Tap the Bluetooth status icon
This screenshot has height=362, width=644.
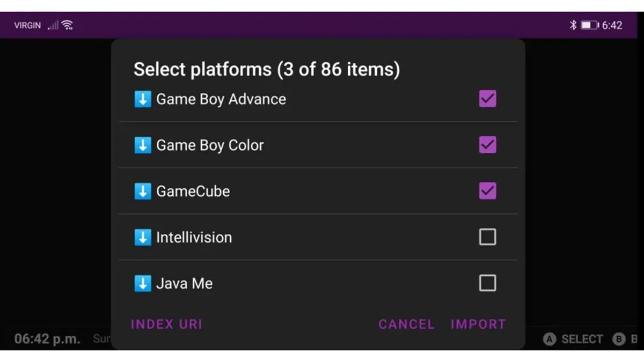[x=573, y=25]
